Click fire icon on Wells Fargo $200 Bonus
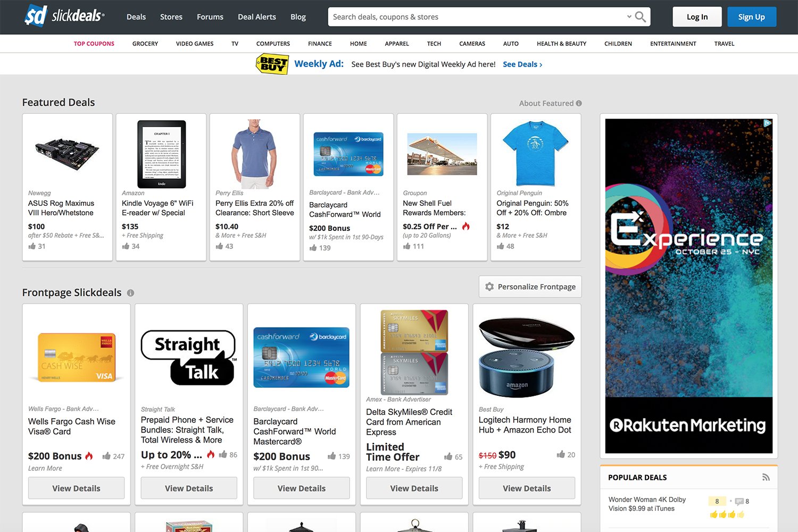This screenshot has height=532, width=798. pos(89,456)
